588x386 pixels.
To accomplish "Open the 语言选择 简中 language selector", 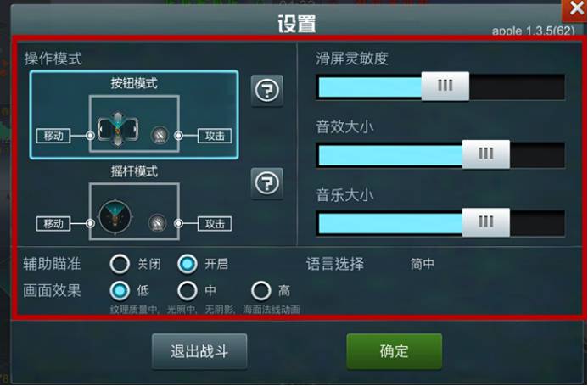I will click(423, 264).
